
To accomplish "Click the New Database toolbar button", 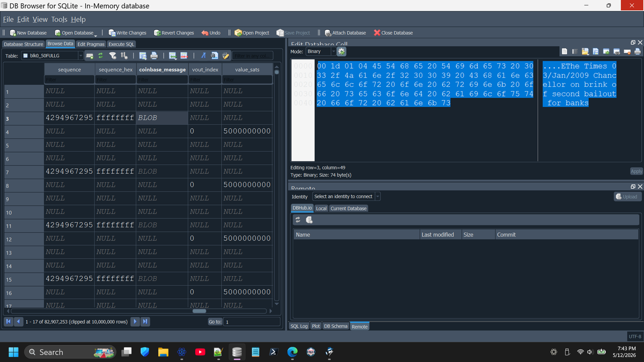I will click(29, 33).
